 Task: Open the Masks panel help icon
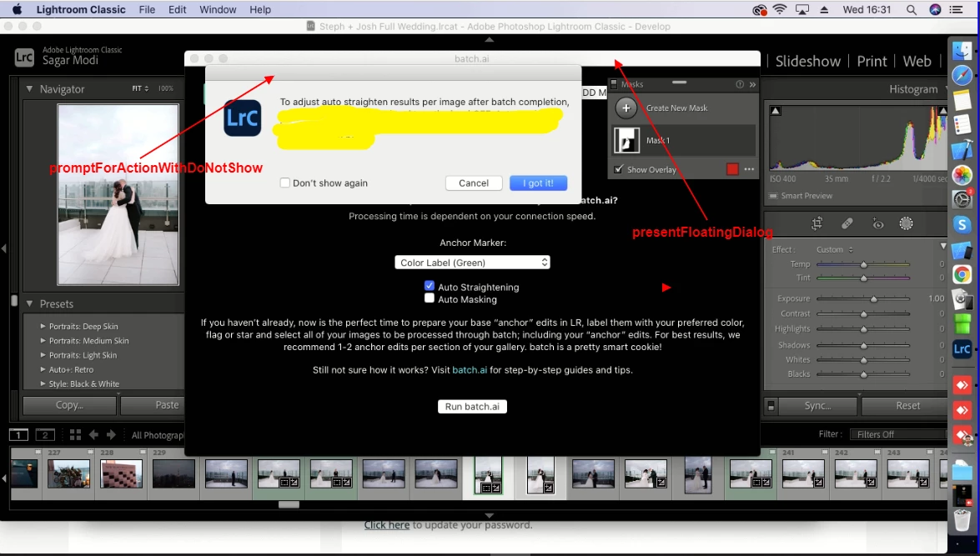tap(740, 84)
